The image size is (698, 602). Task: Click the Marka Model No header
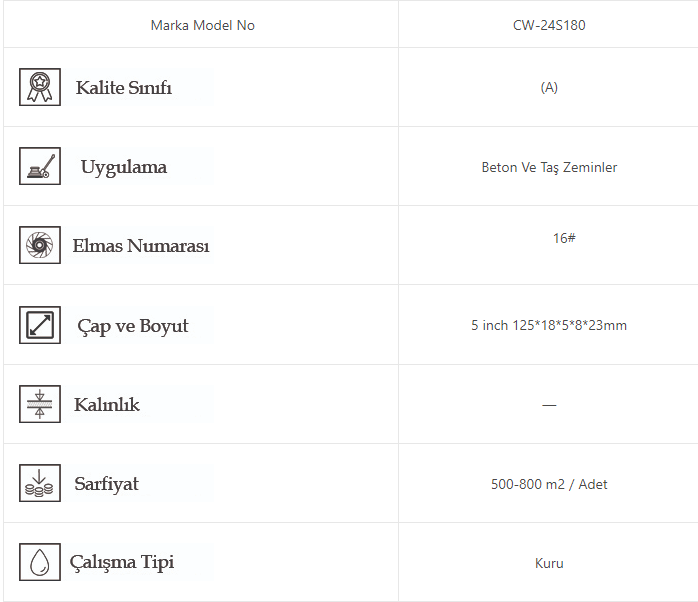[202, 25]
